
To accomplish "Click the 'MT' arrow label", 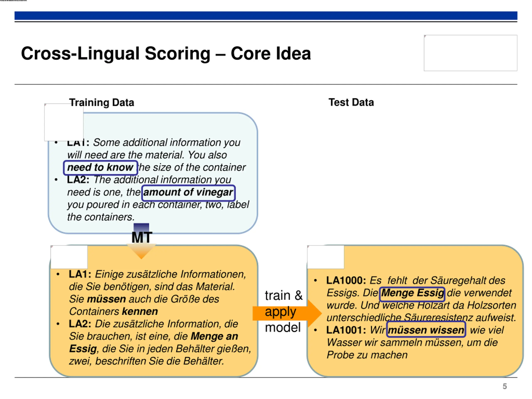I will click(142, 237).
